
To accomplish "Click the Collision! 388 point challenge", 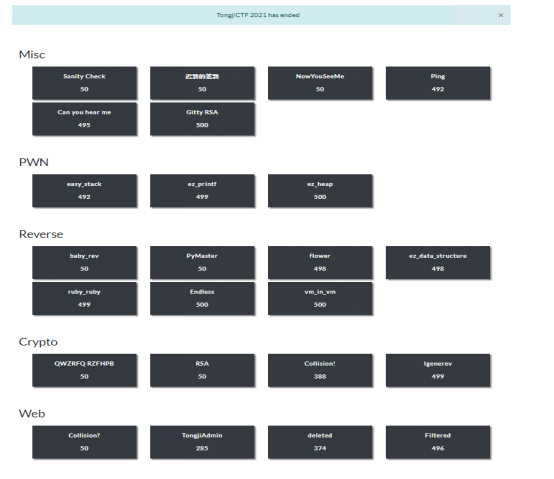I will tap(320, 371).
